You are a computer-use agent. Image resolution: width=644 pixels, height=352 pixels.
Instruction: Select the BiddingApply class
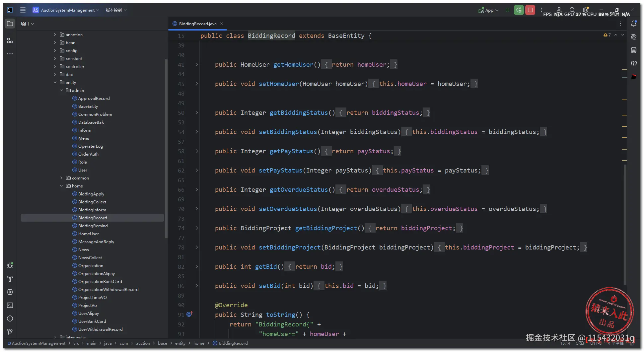tap(91, 194)
